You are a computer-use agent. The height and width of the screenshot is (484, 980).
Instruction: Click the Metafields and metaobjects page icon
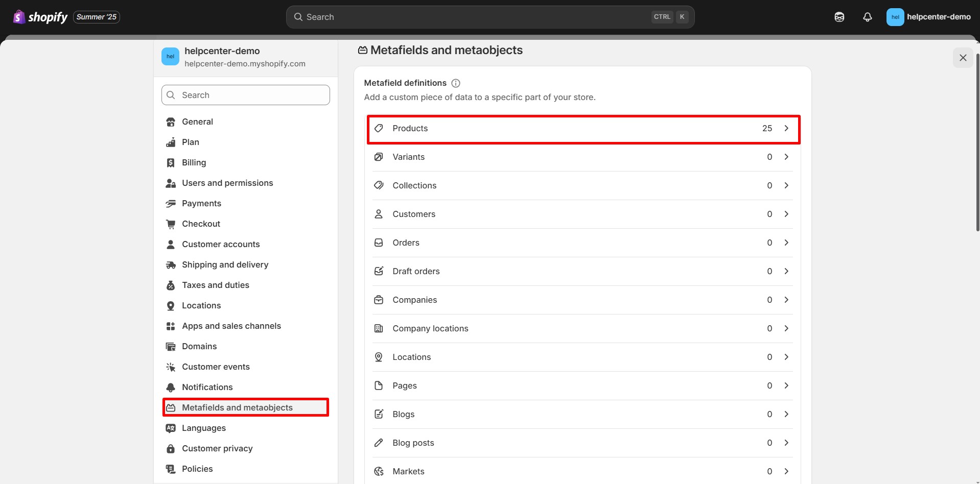click(x=363, y=50)
